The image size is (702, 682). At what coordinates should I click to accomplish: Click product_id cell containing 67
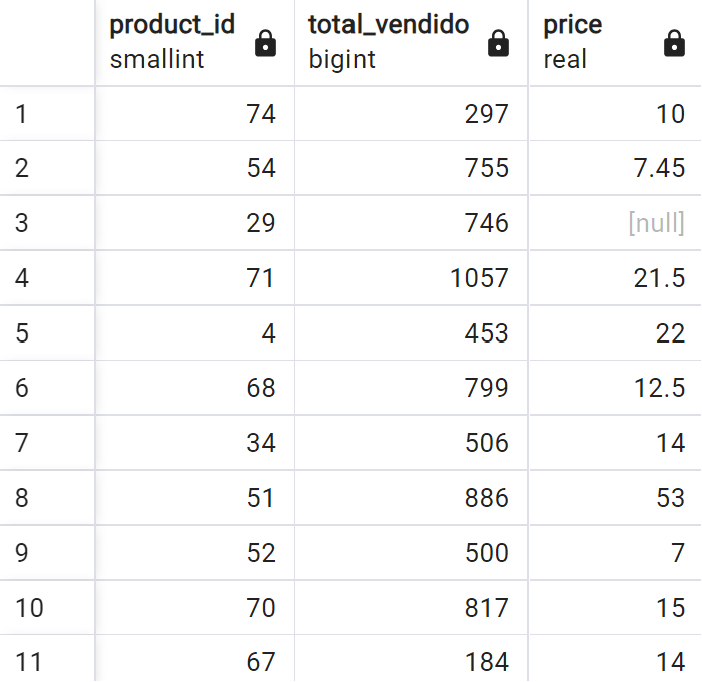coord(195,659)
